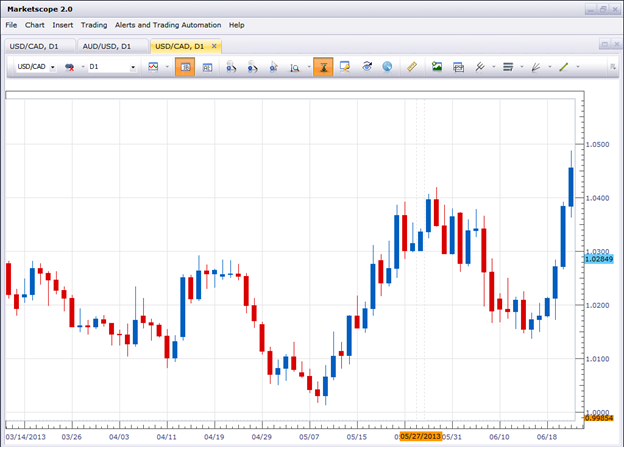
Task: Click the horizontal lines tool icon
Action: click(x=508, y=67)
